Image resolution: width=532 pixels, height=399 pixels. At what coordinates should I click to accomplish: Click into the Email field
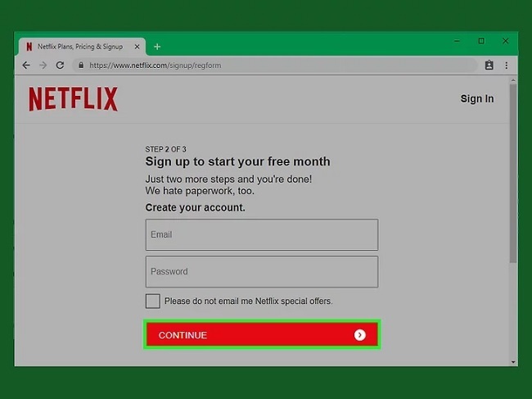[261, 234]
